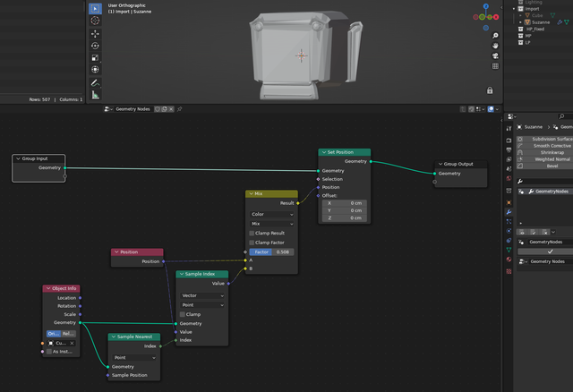Click the Offset X value field
573x392 pixels.
pyautogui.click(x=344, y=203)
